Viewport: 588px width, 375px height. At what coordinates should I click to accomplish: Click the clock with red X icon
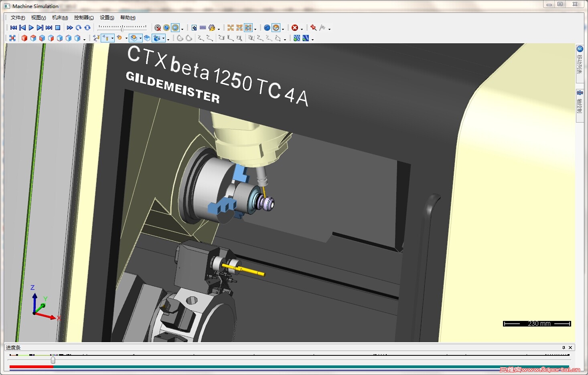[x=158, y=28]
